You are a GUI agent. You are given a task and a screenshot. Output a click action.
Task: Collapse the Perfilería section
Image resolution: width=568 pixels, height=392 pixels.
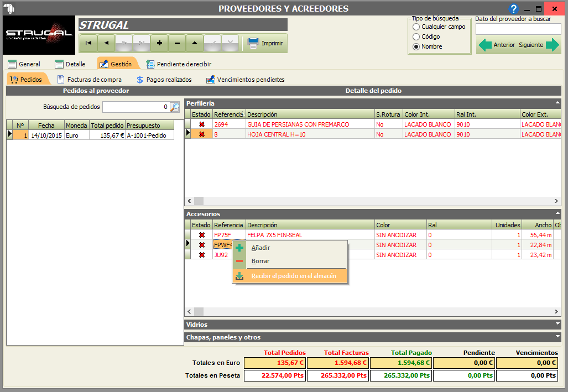[557, 103]
